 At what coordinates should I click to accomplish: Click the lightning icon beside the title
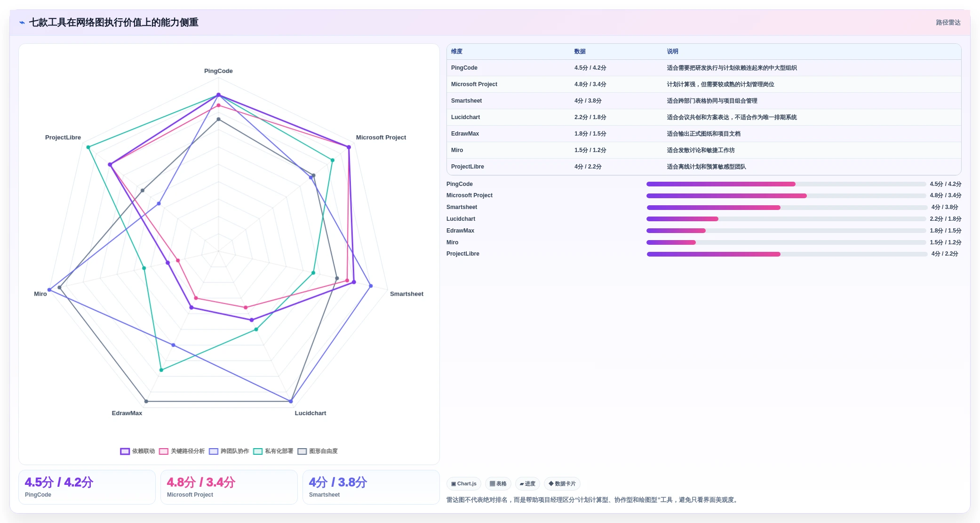tap(22, 23)
